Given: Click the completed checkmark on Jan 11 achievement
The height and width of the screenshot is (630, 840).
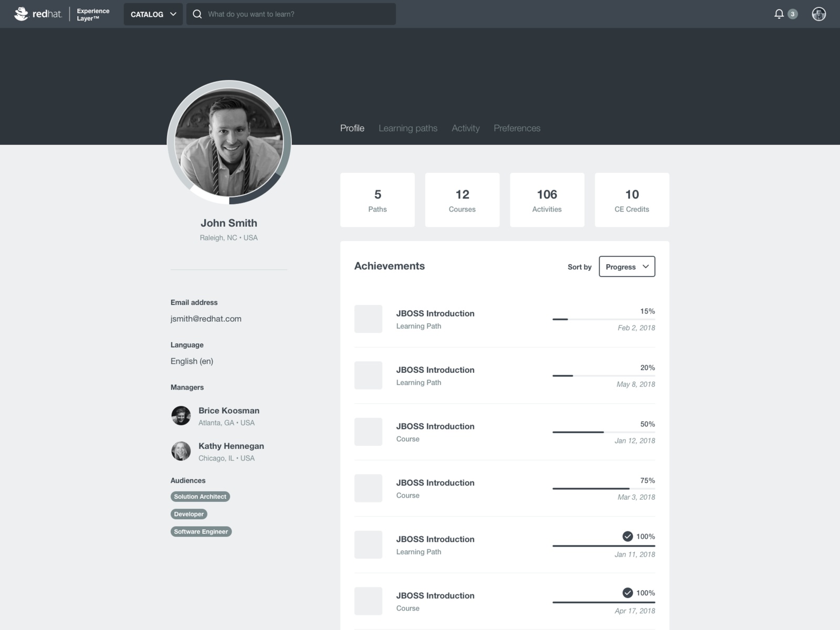Looking at the screenshot, I should tap(627, 537).
